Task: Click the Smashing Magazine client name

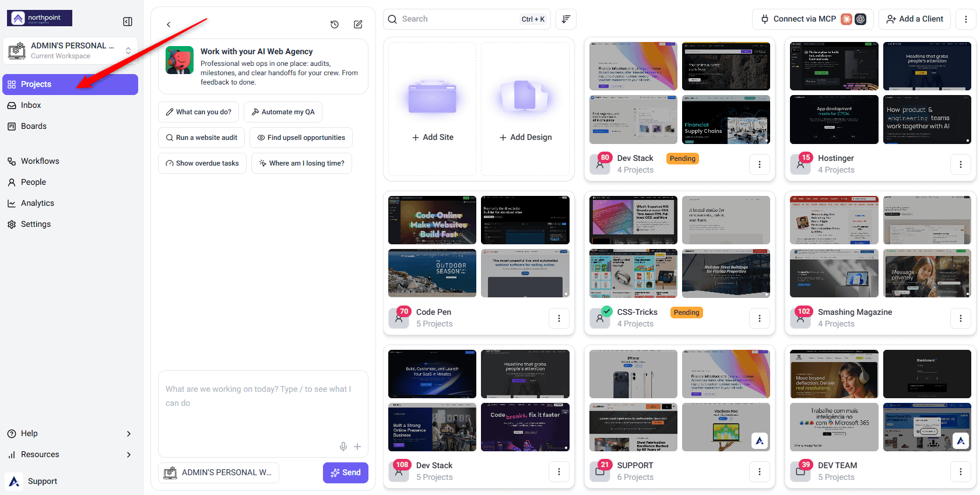Action: click(x=855, y=313)
